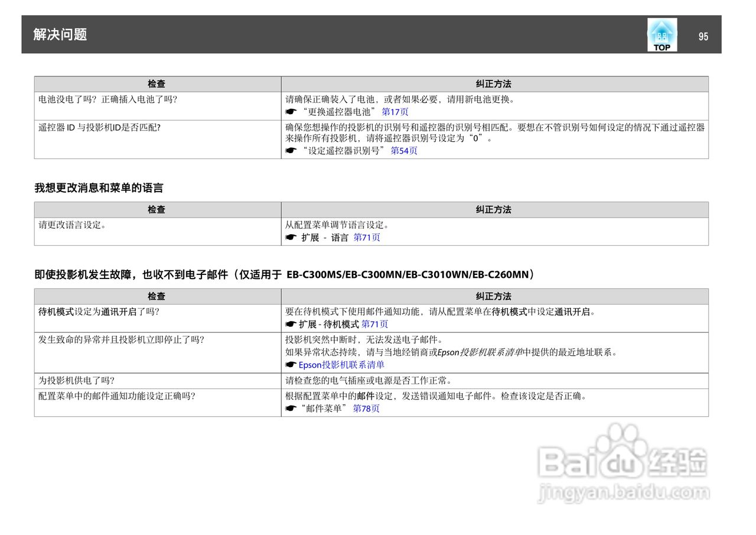Click the cell 待机模式设定为通讯开启了吗?
This screenshot has height=535, width=756.
[x=158, y=319]
